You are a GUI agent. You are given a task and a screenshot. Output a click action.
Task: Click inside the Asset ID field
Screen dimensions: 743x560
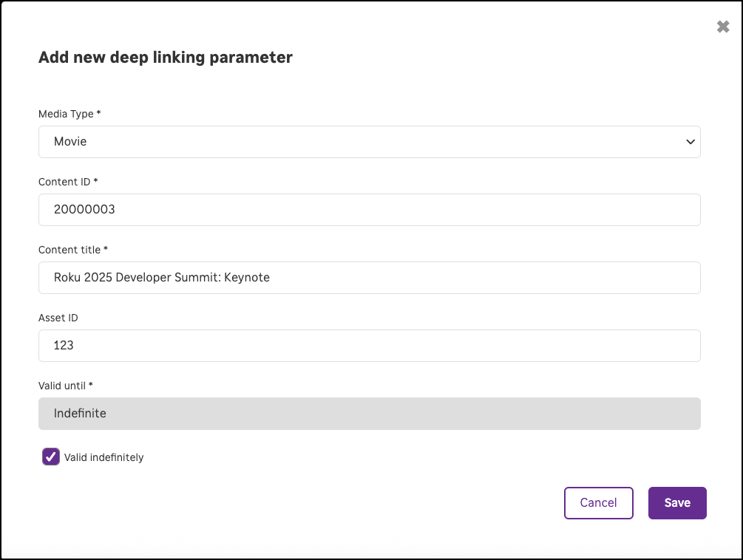coord(370,345)
